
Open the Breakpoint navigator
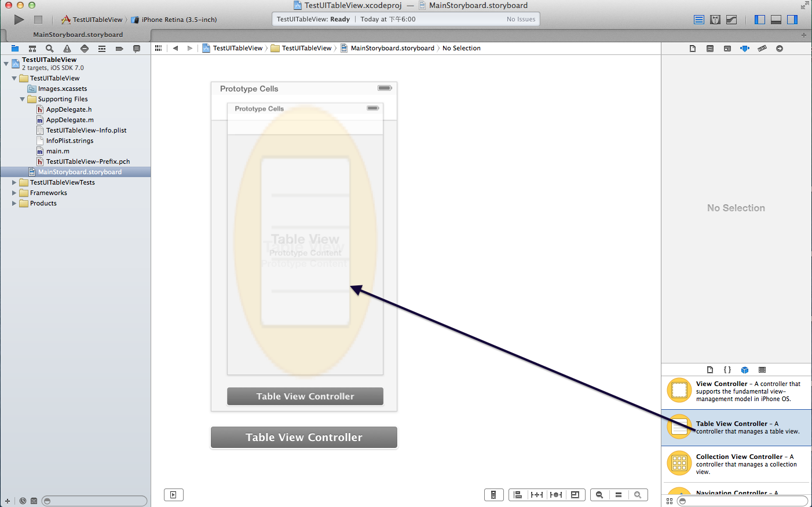(119, 49)
